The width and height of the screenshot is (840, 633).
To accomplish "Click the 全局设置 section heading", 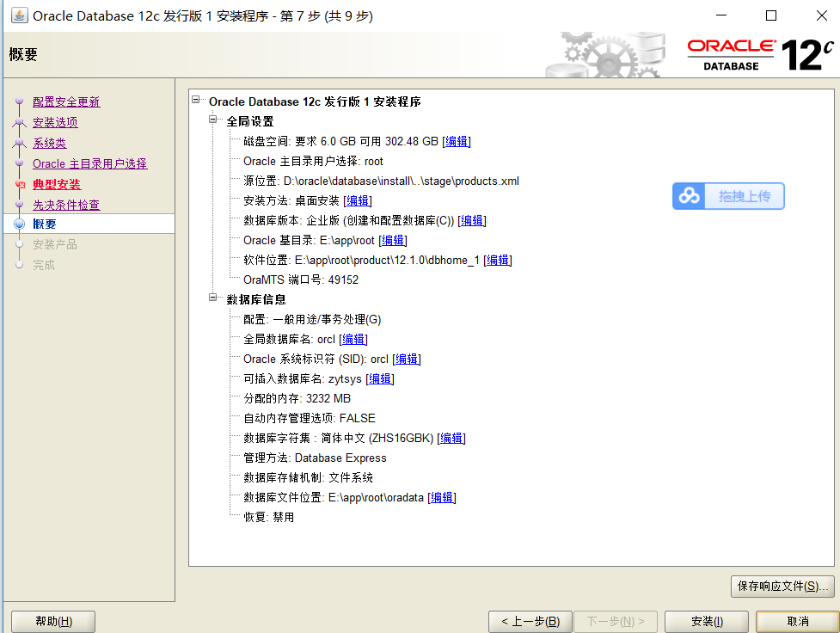I will pyautogui.click(x=250, y=121).
